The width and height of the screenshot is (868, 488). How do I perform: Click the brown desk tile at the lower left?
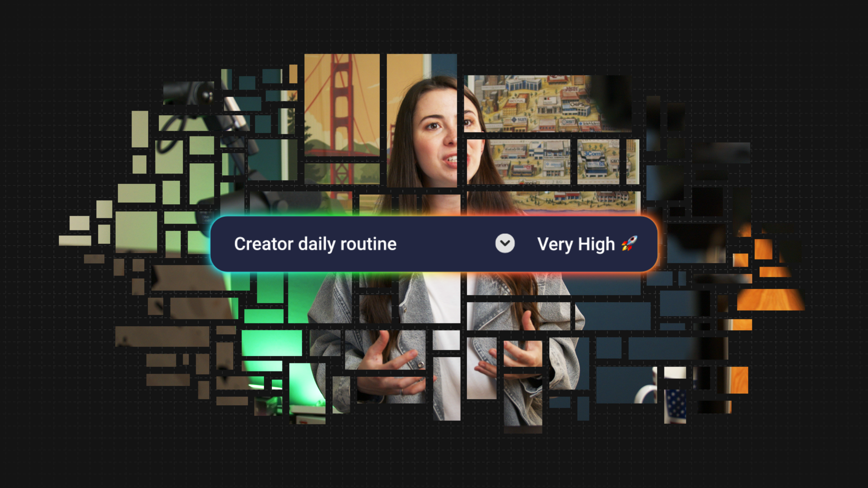coord(162,337)
